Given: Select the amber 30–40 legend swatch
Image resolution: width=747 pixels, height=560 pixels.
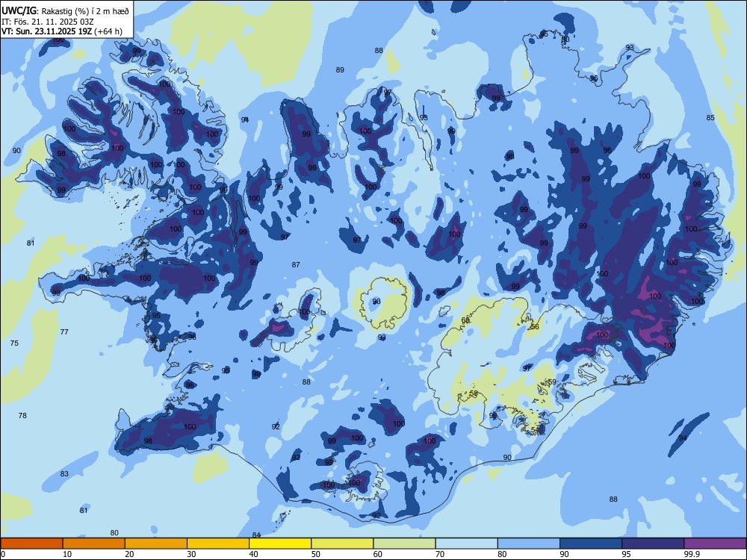Looking at the screenshot, I should (218, 544).
